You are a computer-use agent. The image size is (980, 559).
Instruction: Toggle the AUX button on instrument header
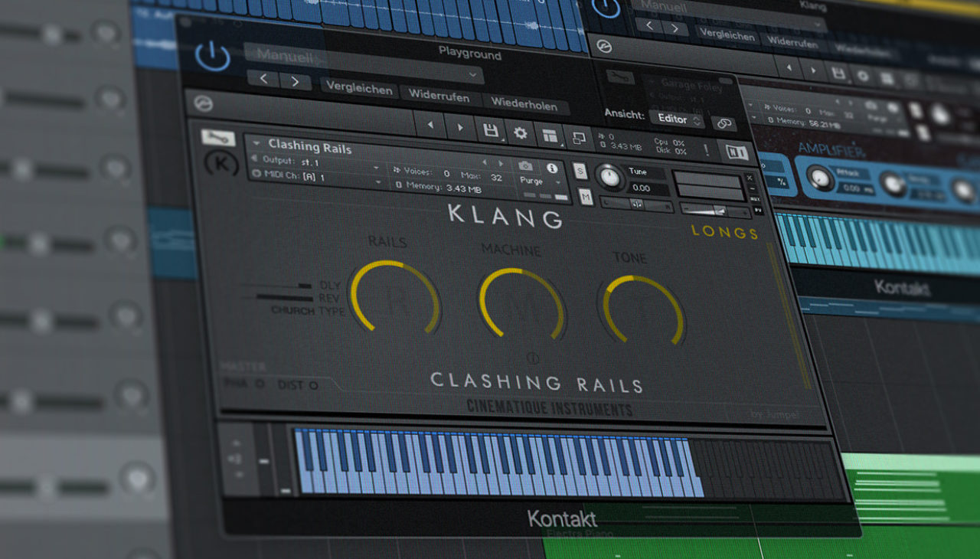(756, 199)
